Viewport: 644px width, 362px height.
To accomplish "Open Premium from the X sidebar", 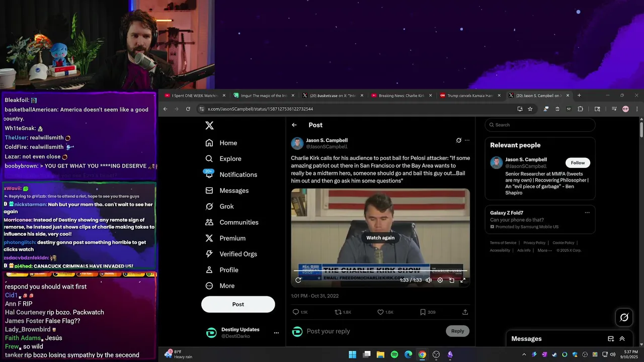I will click(225, 238).
